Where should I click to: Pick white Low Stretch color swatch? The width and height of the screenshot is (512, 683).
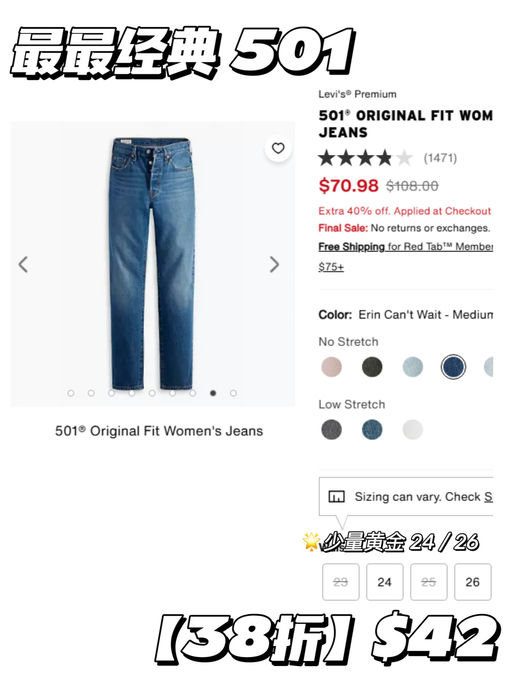(x=413, y=429)
